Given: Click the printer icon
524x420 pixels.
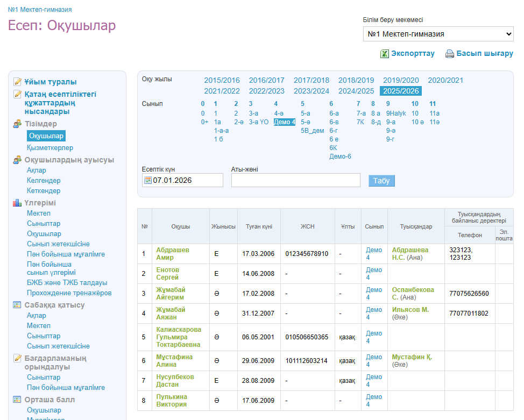Looking at the screenshot, I should coord(450,54).
